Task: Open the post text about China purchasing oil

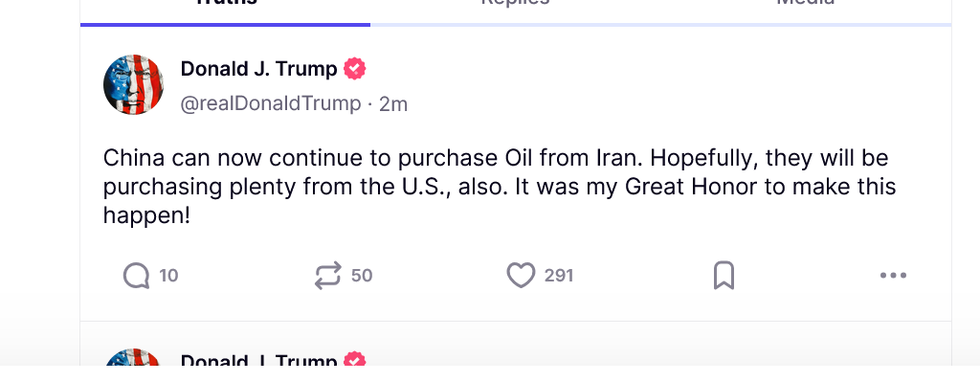Action: point(500,187)
